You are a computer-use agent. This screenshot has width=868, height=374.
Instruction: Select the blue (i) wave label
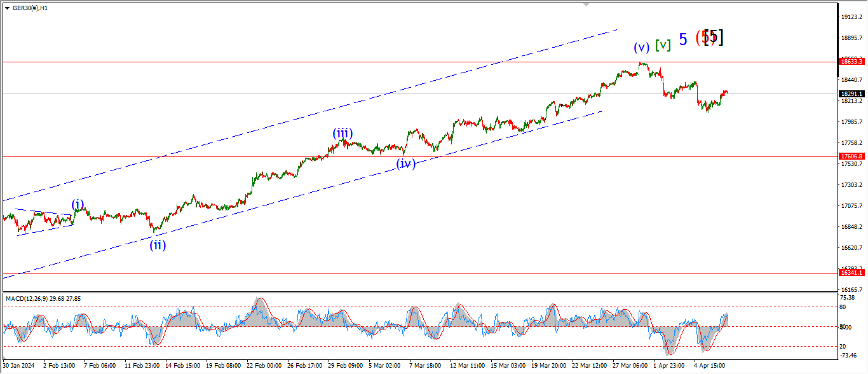tap(78, 204)
